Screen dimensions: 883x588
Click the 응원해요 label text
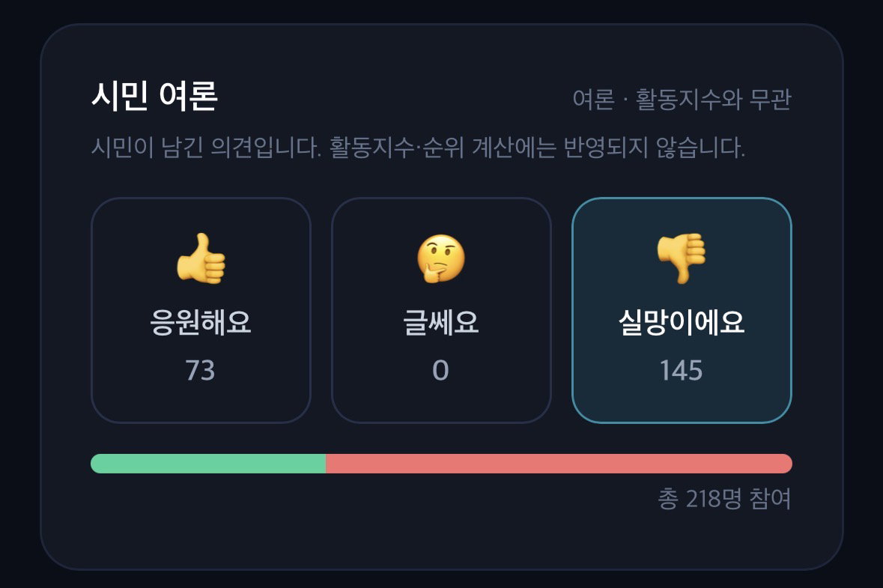pos(201,323)
